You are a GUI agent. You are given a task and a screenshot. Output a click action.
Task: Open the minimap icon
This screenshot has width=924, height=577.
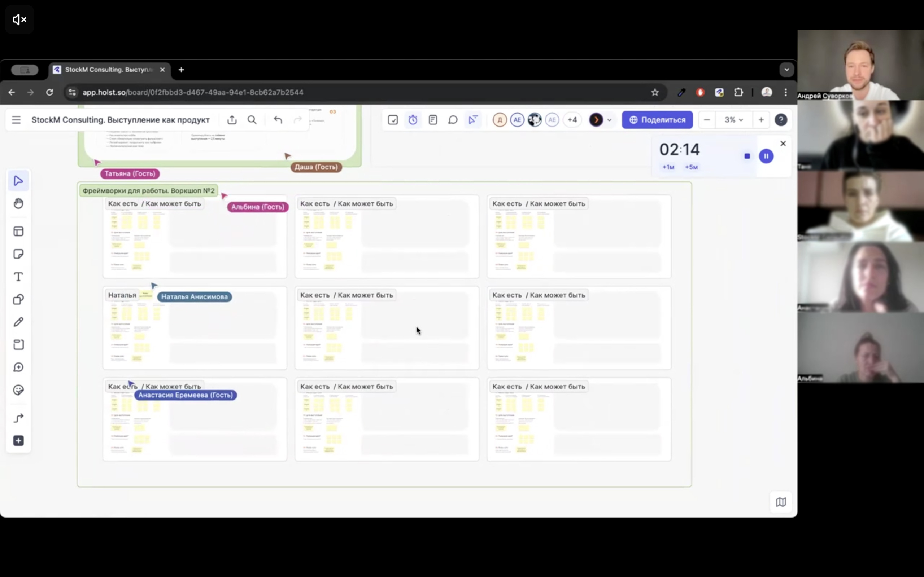(x=781, y=502)
